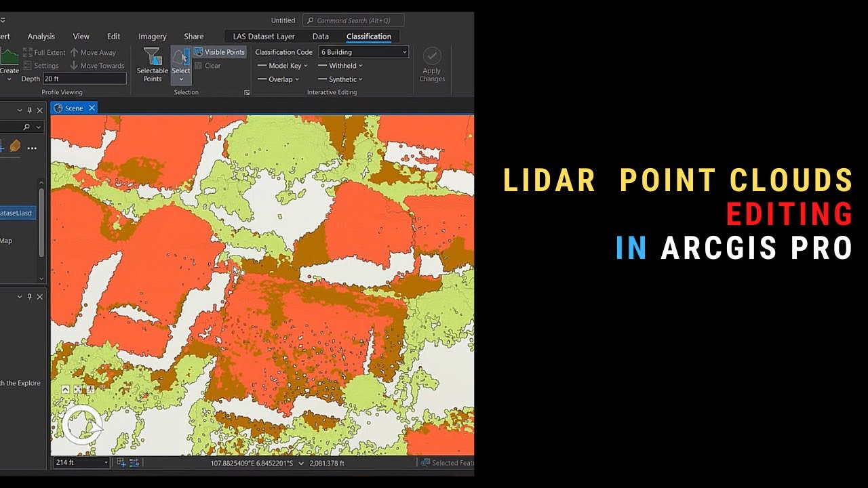Click the snapping settings icon in status bar

point(134,463)
